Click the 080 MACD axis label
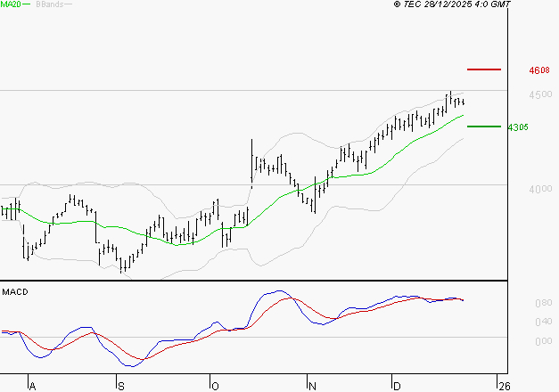Image resolution: width=559 pixels, height=392 pixels. [x=543, y=303]
